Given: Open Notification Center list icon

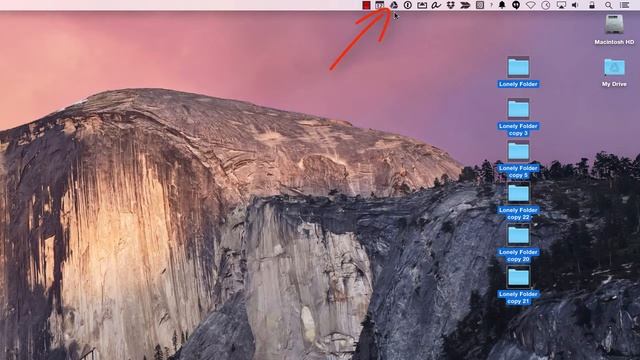Looking at the screenshot, I should tap(624, 5).
